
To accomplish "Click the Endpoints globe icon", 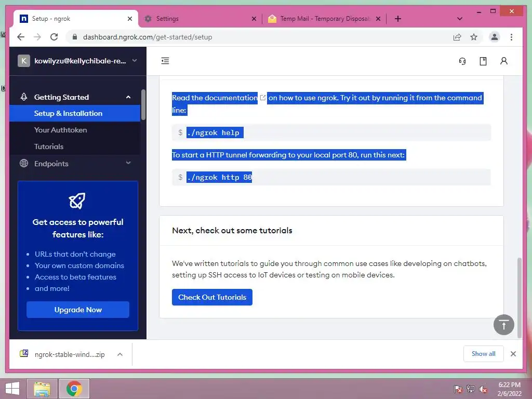I will tap(24, 163).
